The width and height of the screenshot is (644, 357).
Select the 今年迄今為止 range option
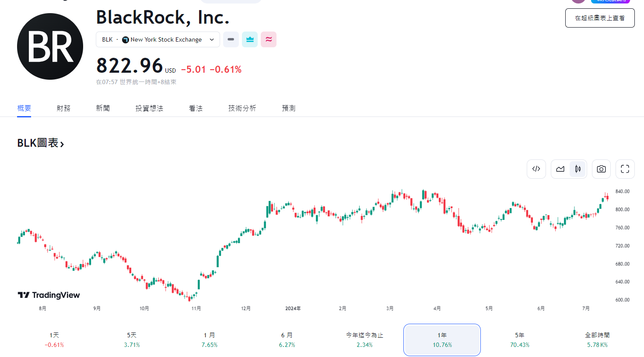364,339
